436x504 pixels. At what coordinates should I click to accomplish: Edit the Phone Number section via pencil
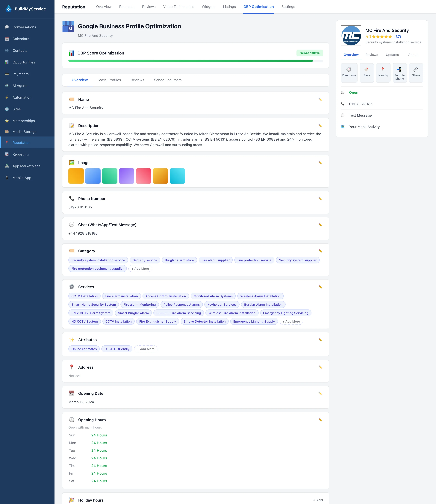click(320, 199)
